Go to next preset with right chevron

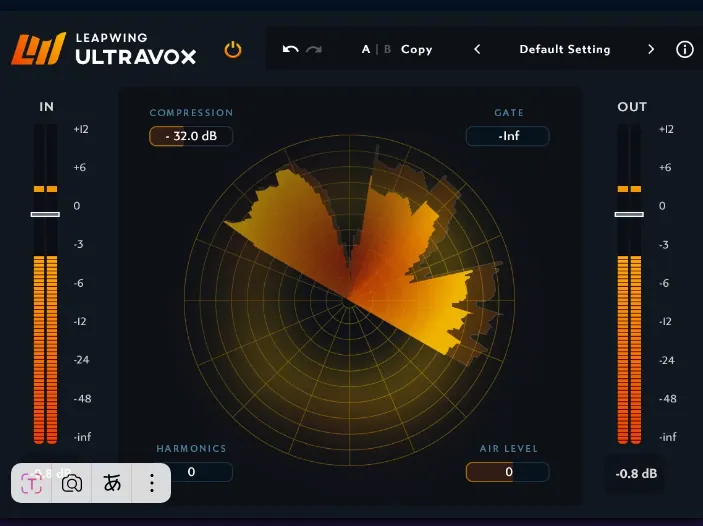[x=651, y=49]
